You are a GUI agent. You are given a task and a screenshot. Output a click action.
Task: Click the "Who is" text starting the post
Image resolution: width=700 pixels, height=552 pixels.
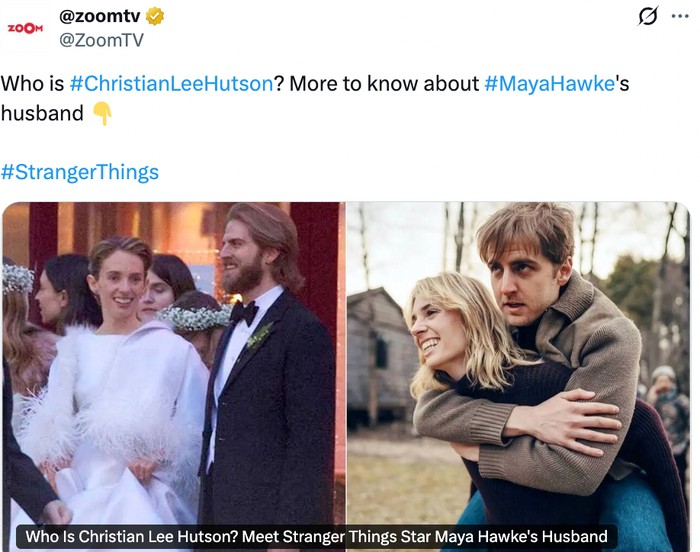pos(32,84)
